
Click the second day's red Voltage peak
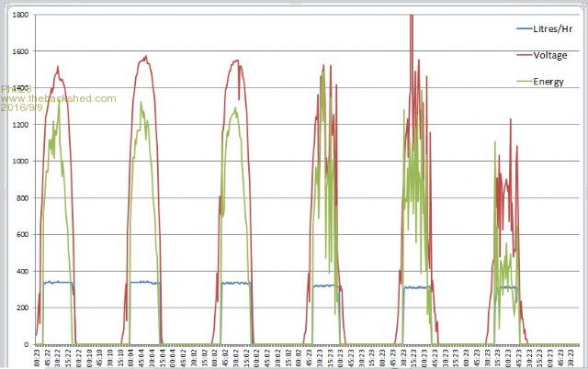pos(144,58)
